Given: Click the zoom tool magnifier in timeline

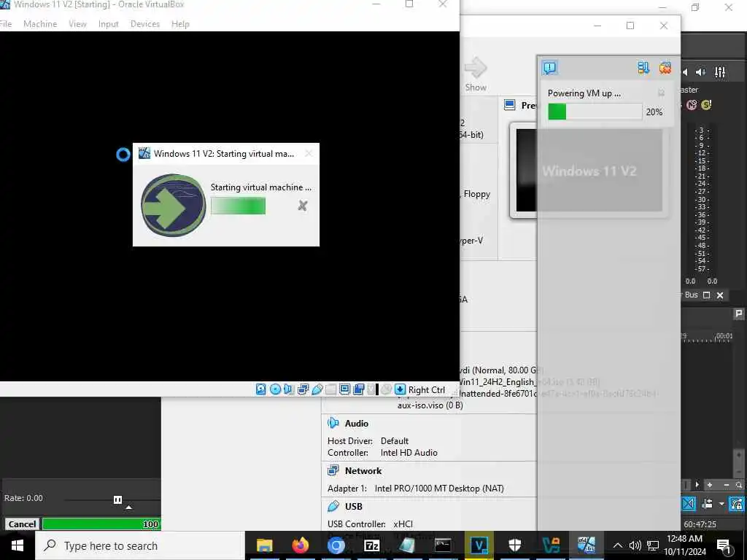Looking at the screenshot, I should click(738, 485).
